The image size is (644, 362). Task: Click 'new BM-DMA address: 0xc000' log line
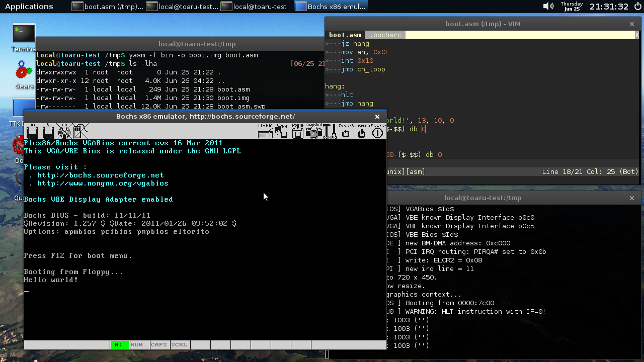click(458, 243)
